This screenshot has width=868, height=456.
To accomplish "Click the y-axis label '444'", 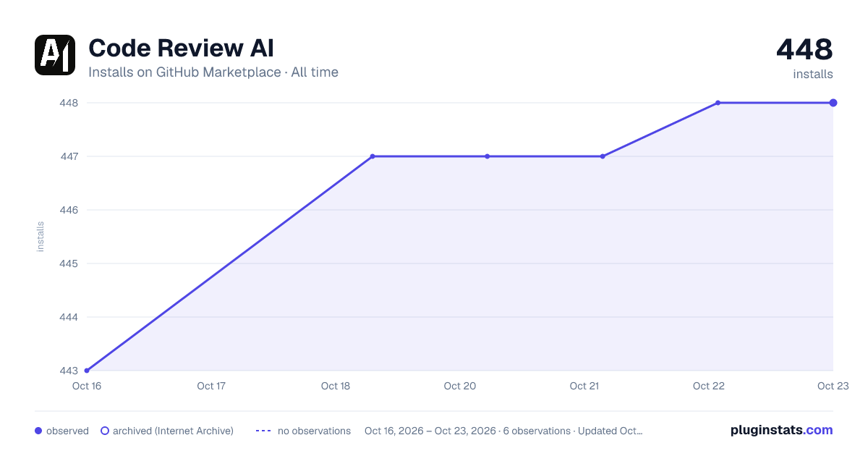I will pos(69,317).
